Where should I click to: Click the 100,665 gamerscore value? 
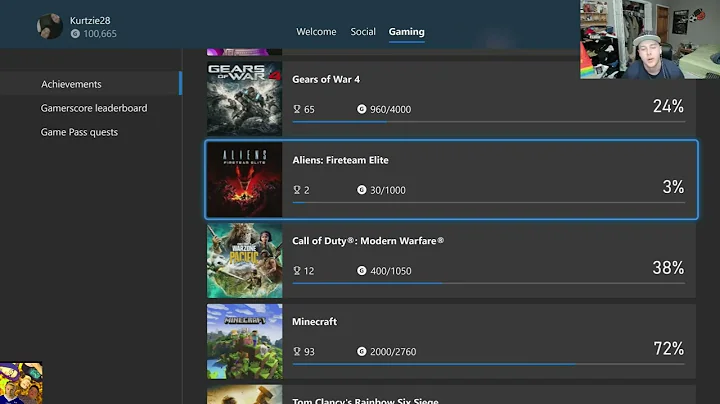pyautogui.click(x=100, y=34)
